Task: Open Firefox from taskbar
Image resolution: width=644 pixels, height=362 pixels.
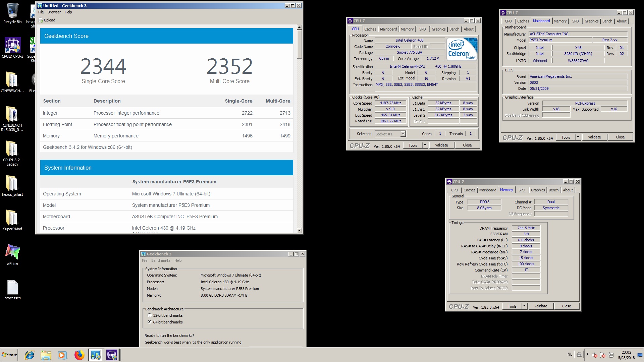Action: 79,355
